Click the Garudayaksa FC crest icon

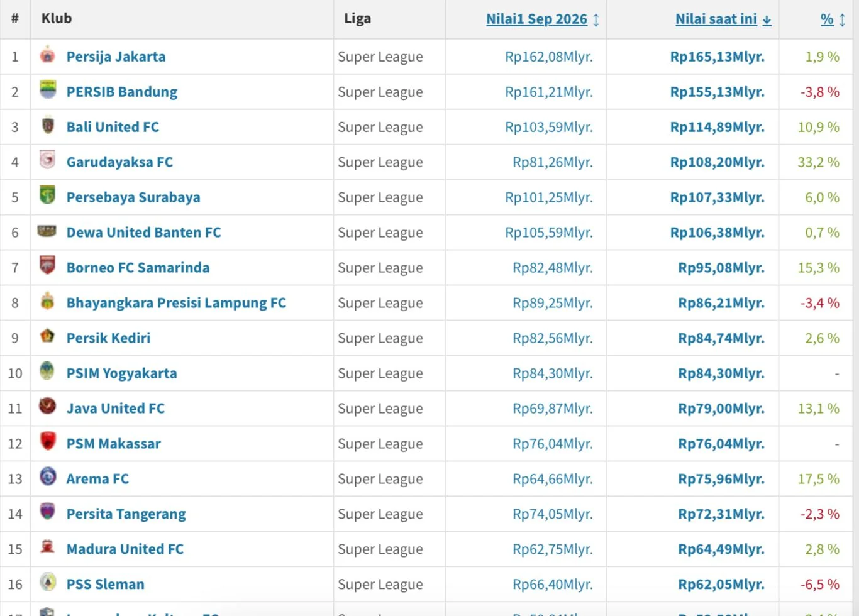tap(47, 160)
